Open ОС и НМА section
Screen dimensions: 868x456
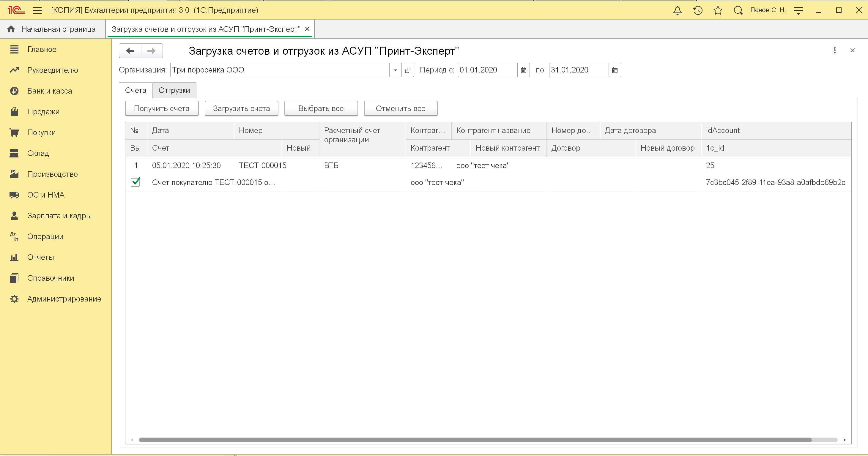click(x=45, y=195)
